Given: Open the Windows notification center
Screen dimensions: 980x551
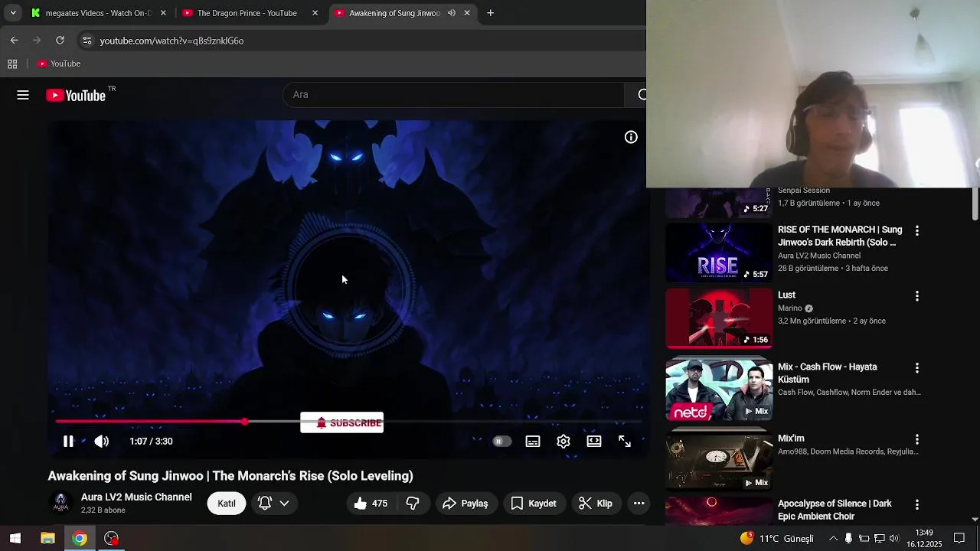Looking at the screenshot, I should (959, 539).
